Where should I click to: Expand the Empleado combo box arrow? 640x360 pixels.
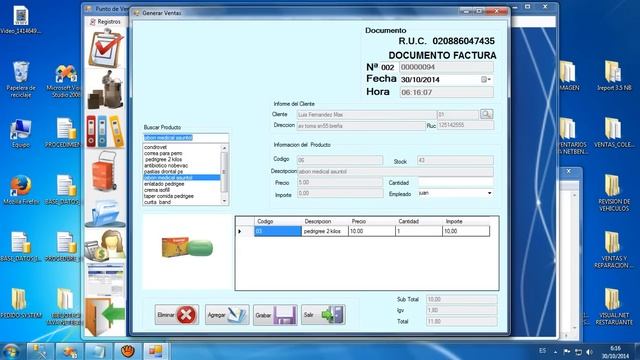tap(489, 193)
